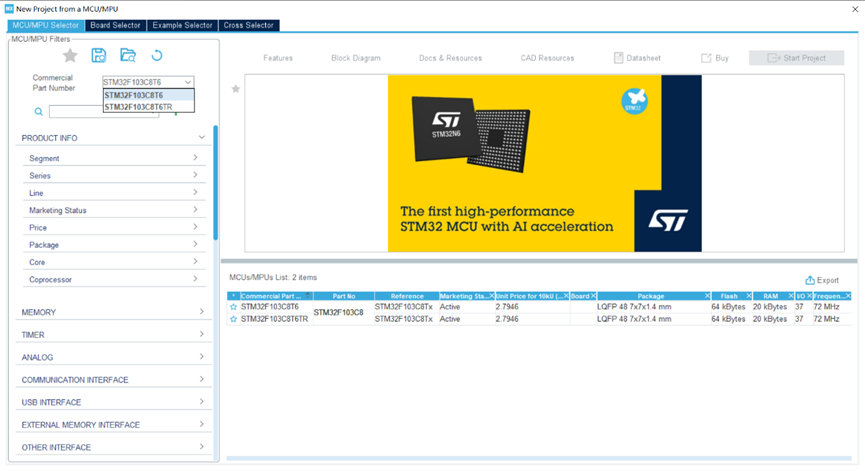The height and width of the screenshot is (471, 865).
Task: Click the reset filters refresh icon
Action: [x=157, y=55]
